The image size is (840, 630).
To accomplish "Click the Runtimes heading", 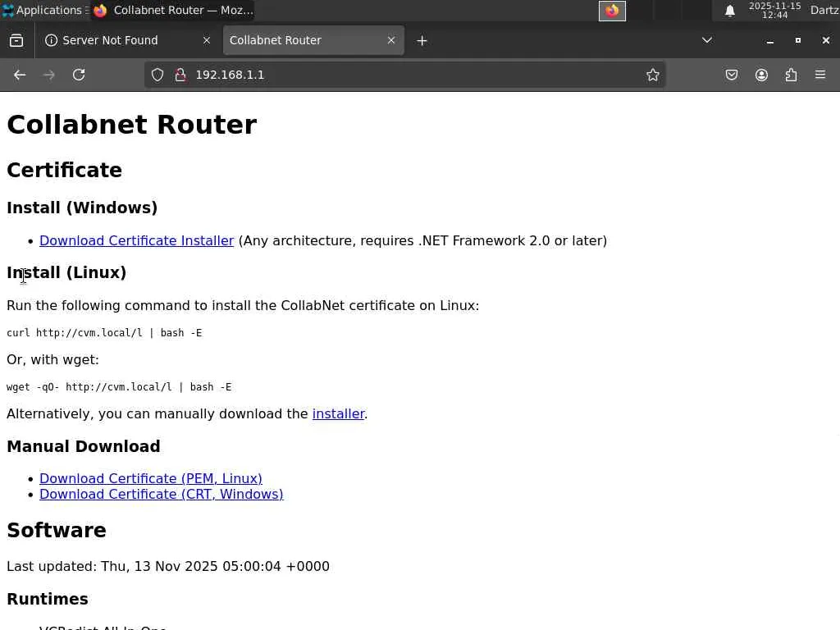I will tap(47, 599).
